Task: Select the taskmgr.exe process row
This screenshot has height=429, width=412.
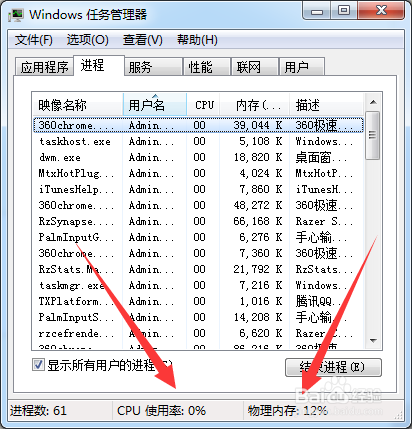Action: point(198,285)
